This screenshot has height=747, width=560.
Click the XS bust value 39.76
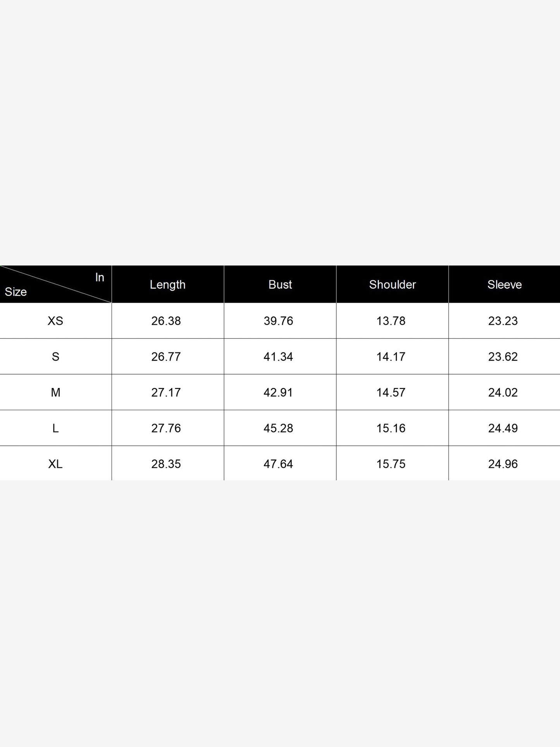[x=278, y=321]
